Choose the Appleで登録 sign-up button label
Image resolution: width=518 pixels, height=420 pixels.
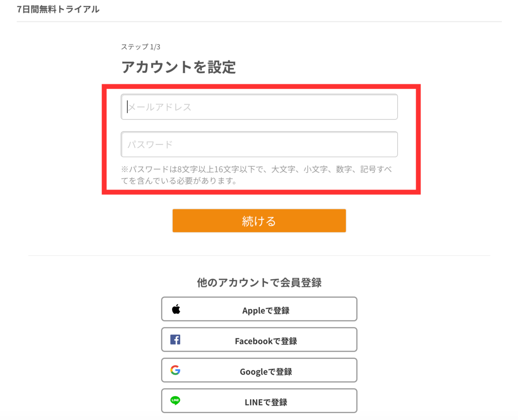point(265,310)
